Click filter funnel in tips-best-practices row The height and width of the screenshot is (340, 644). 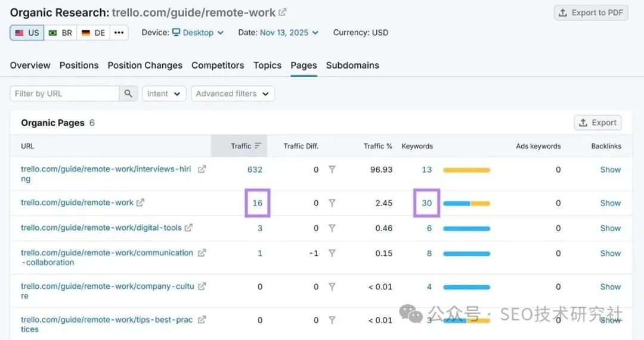332,320
